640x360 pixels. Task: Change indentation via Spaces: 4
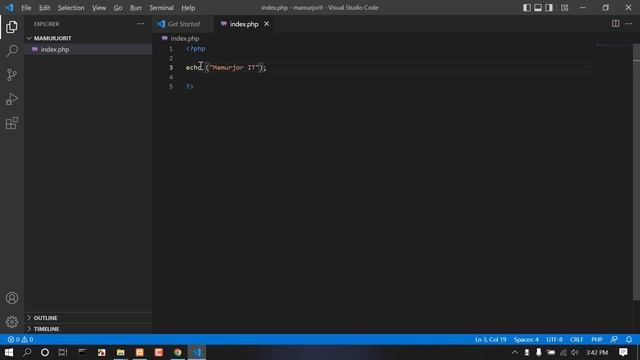click(526, 340)
